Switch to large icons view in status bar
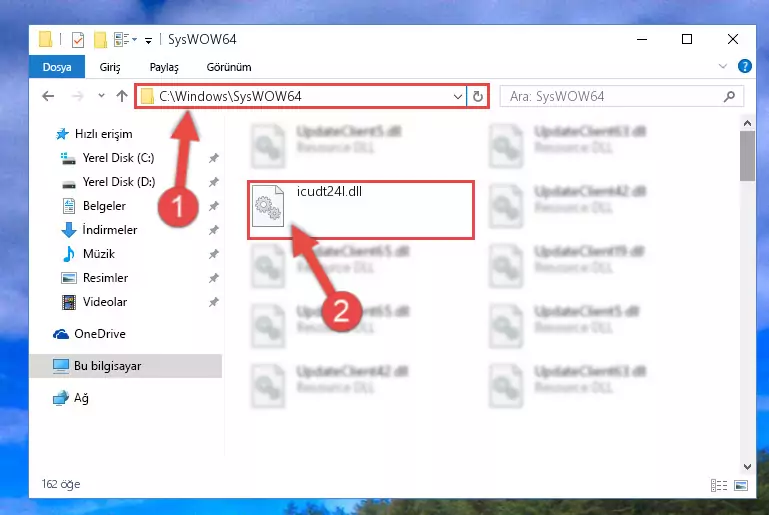 pyautogui.click(x=741, y=486)
